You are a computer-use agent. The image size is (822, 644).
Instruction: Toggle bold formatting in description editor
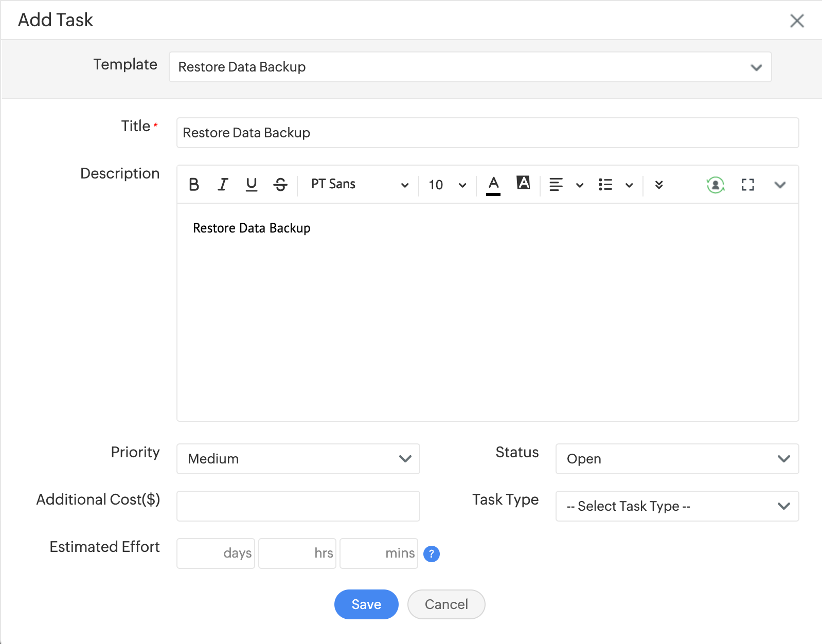194,185
